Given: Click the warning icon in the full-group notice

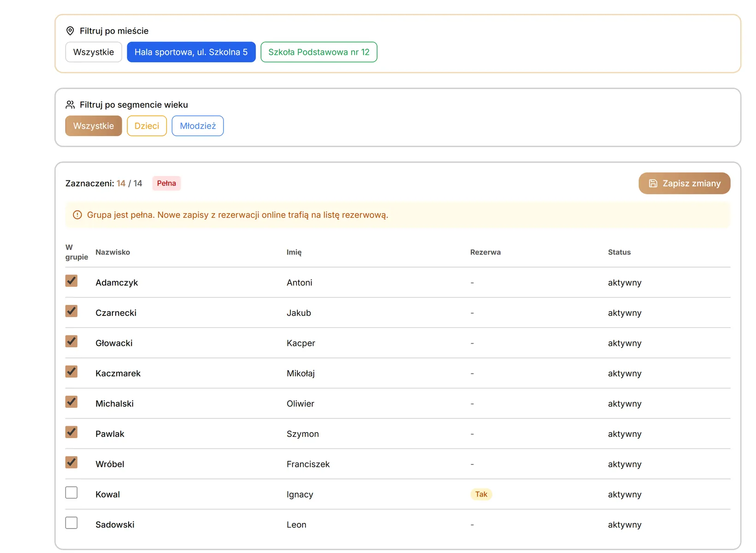Looking at the screenshot, I should tap(77, 215).
